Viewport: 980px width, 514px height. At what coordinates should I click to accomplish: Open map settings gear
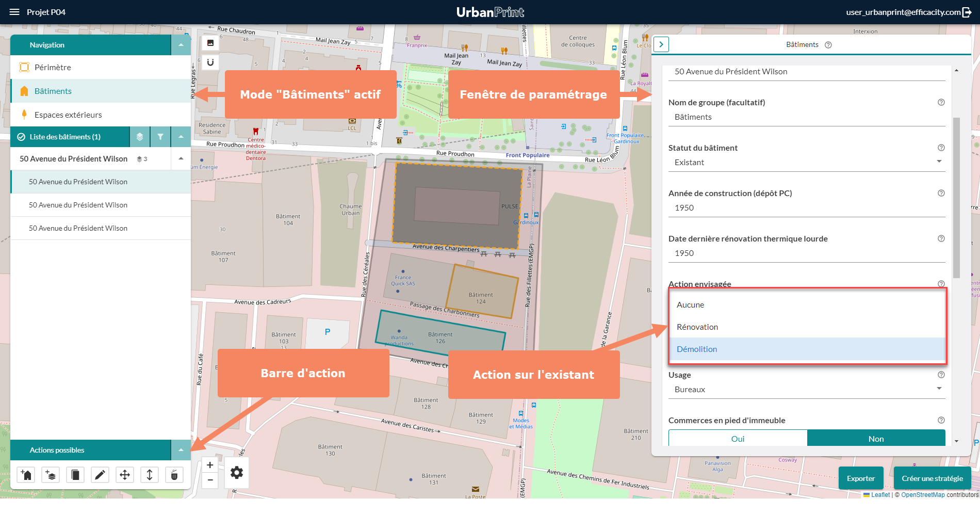(237, 472)
